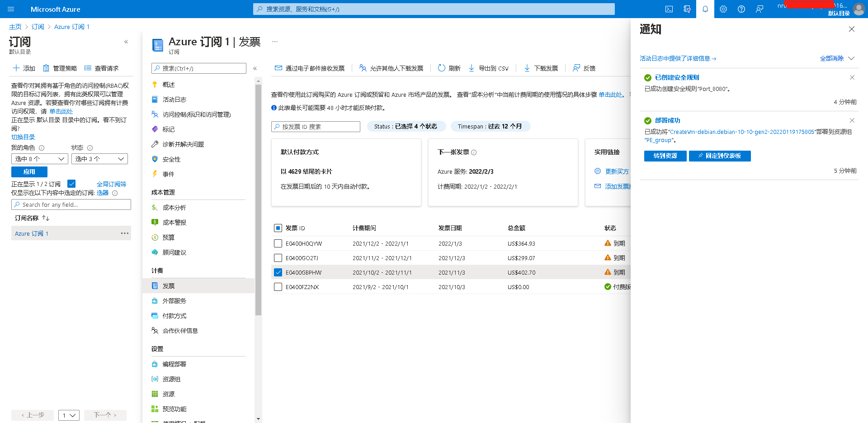This screenshot has height=423, width=868.
Task: Click the receive invoices by email icon
Action: [278, 68]
